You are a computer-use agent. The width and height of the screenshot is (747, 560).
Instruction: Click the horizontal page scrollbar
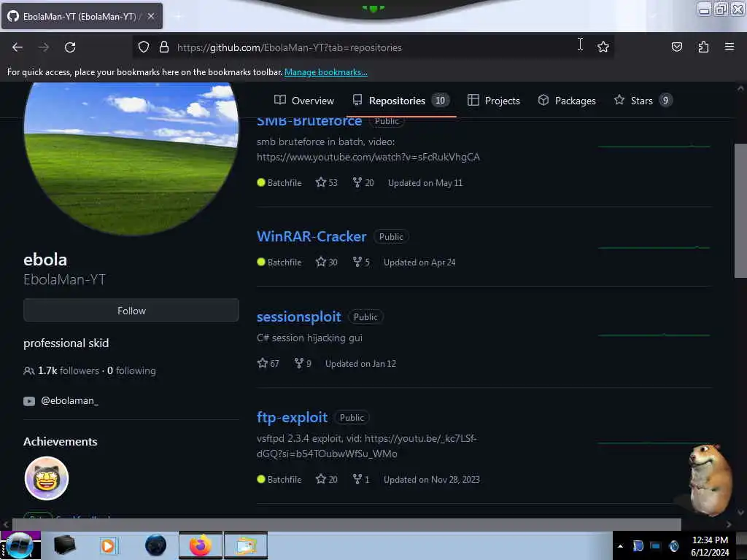pyautogui.click(x=347, y=524)
